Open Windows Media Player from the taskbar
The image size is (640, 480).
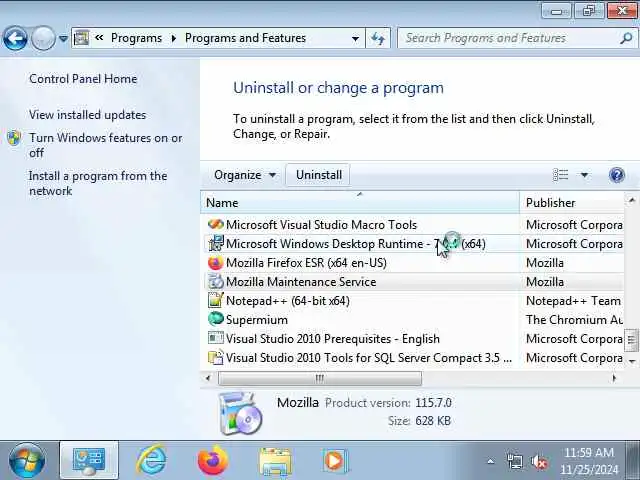(x=335, y=461)
